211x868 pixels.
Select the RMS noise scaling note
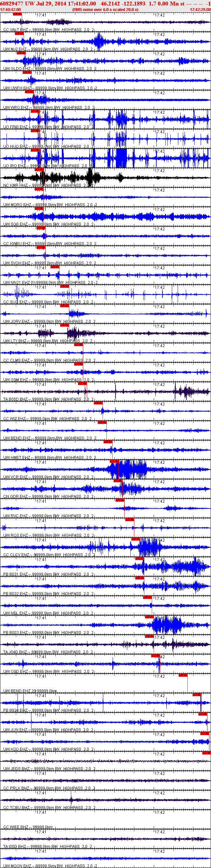105,10
